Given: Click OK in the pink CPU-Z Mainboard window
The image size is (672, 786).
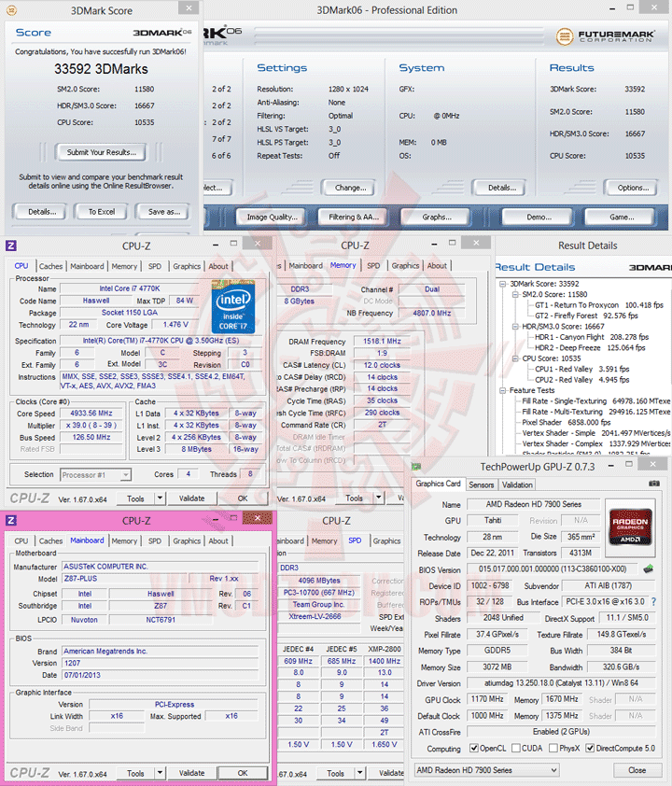Looking at the screenshot, I should tap(243, 773).
